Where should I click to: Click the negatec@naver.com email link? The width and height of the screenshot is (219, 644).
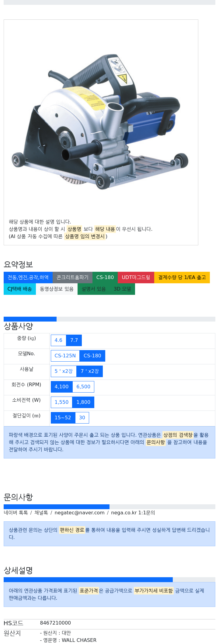pos(79,513)
